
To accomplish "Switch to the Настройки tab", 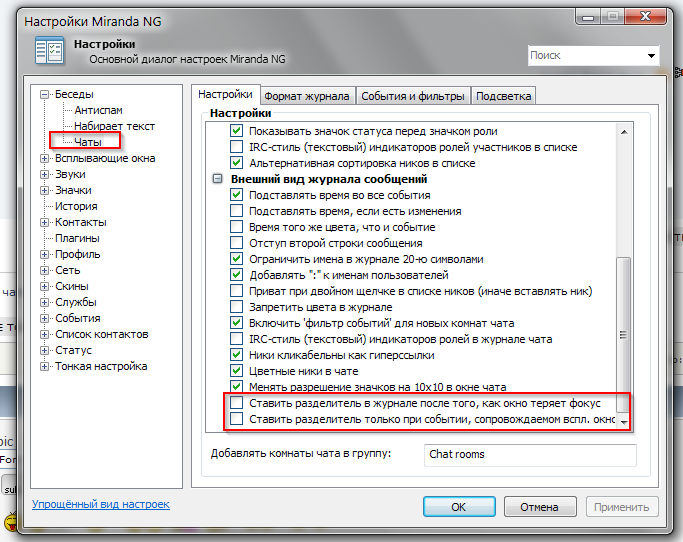I will tap(225, 95).
